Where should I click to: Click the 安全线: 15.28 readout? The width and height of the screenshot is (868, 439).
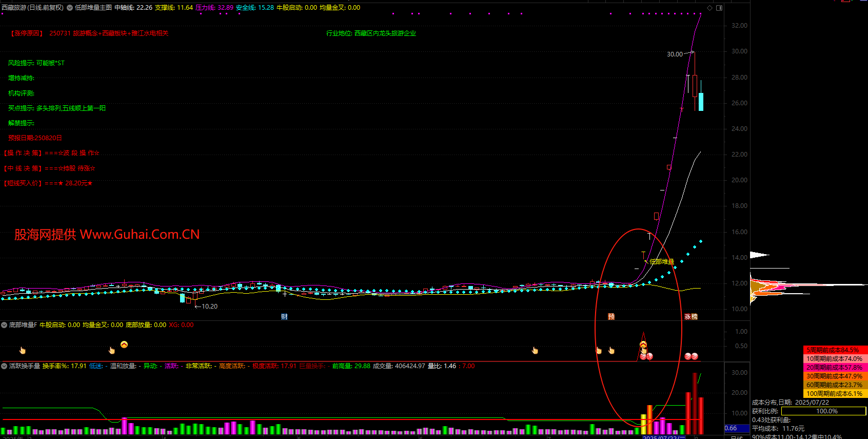[255, 8]
